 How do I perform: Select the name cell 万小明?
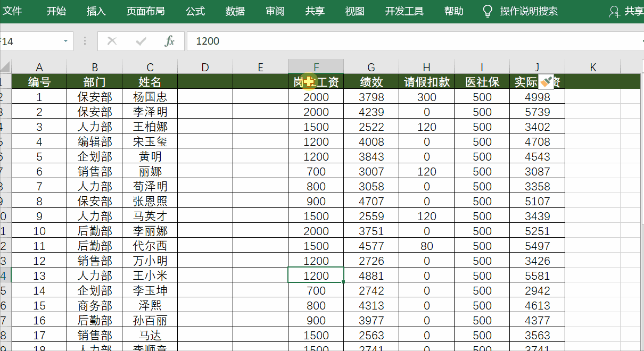[x=150, y=261]
